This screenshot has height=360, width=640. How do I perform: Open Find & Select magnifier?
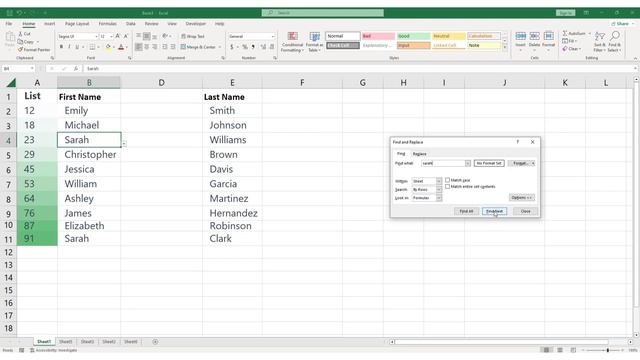[x=614, y=42]
